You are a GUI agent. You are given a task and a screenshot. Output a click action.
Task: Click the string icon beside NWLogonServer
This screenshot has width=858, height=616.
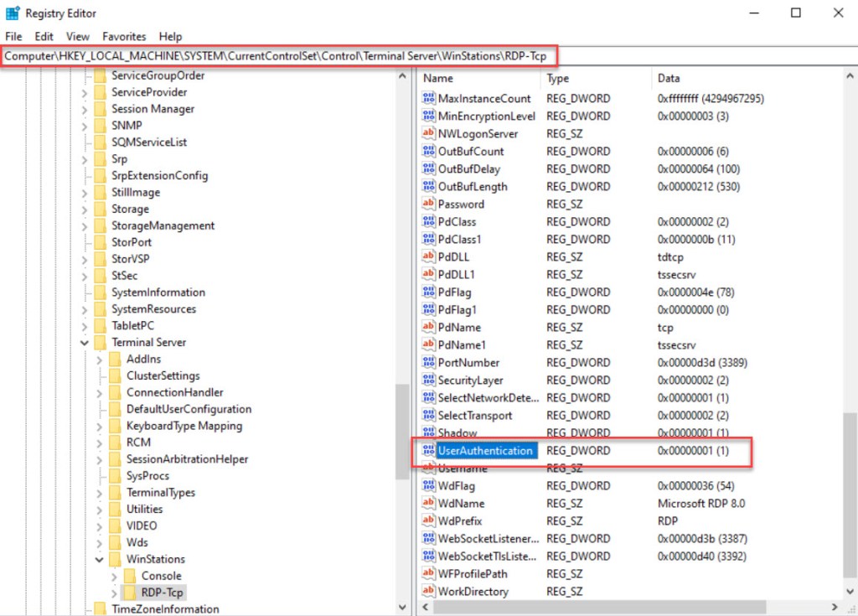[x=428, y=134]
